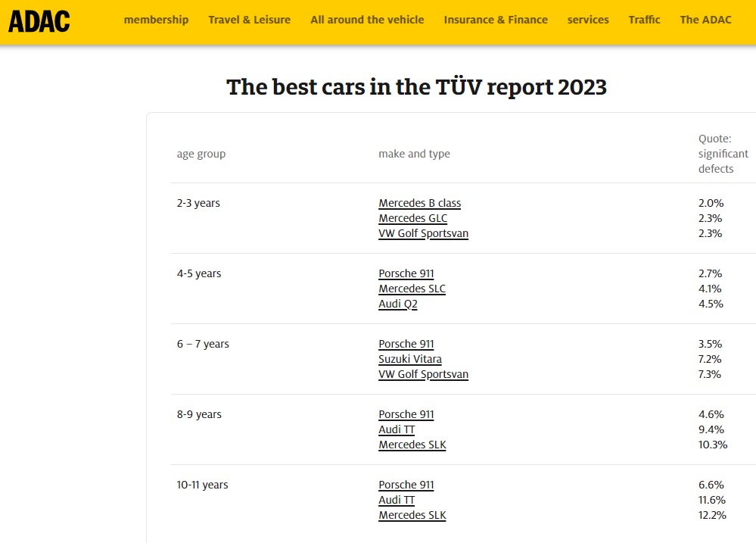Open the Traffic navigation item

pyautogui.click(x=644, y=20)
